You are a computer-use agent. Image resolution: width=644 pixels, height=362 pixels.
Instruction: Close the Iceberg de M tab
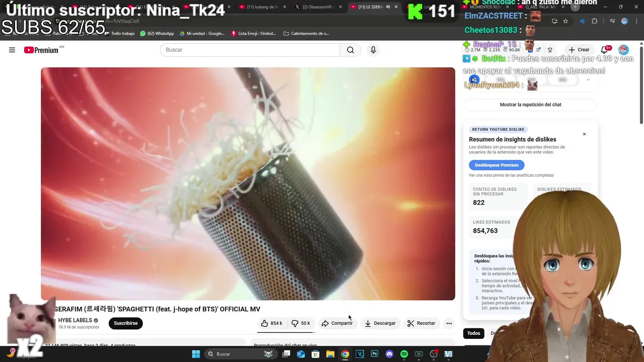(284, 7)
